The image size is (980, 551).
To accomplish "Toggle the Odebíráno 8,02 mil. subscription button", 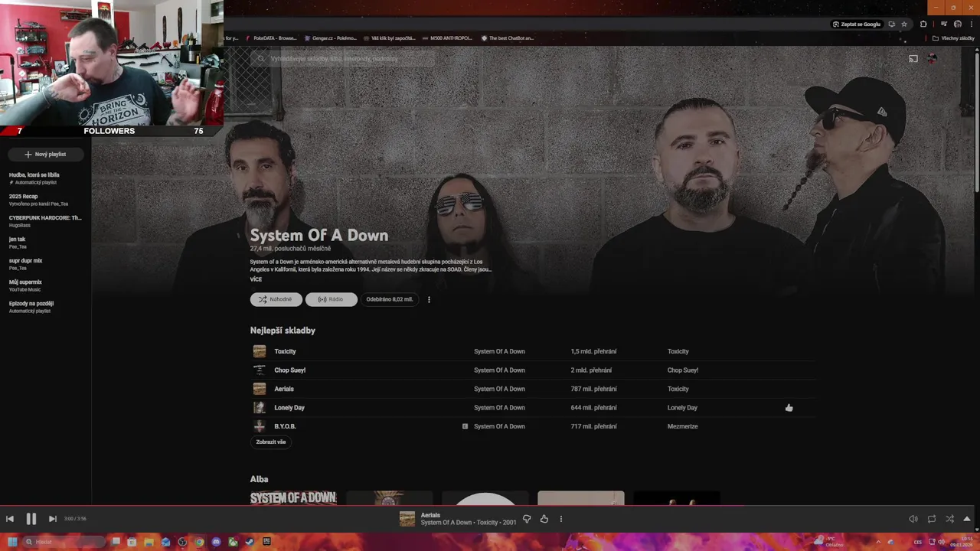I will [390, 299].
